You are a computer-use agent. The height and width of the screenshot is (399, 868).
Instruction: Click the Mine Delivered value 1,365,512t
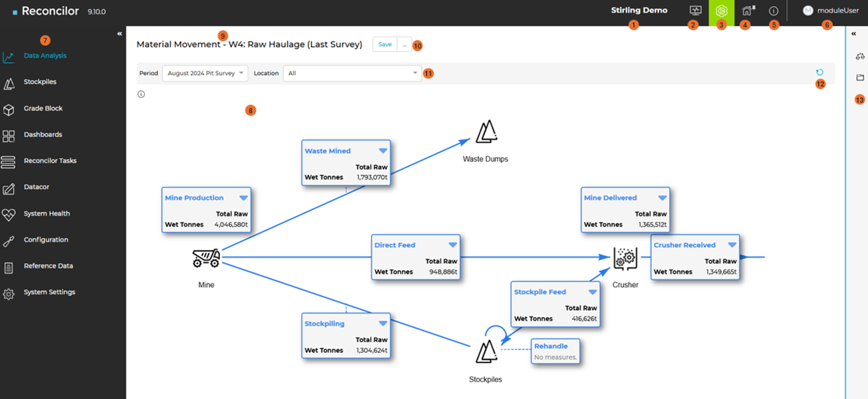653,225
